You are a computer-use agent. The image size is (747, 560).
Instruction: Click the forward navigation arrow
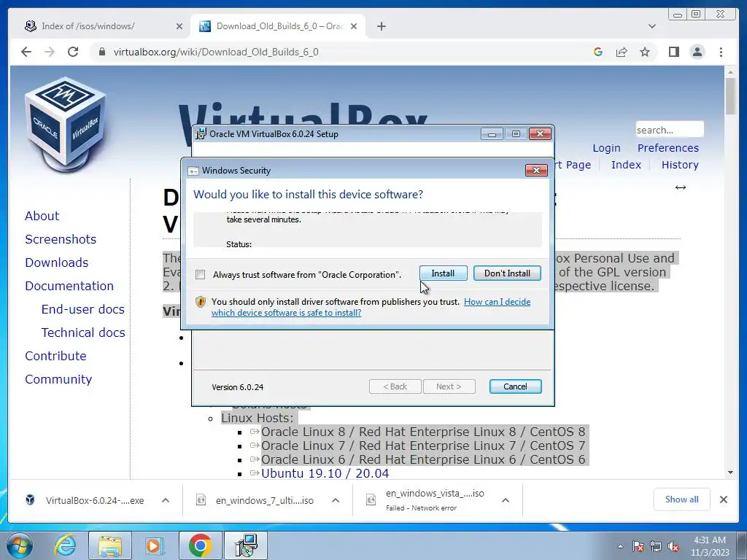coord(50,52)
